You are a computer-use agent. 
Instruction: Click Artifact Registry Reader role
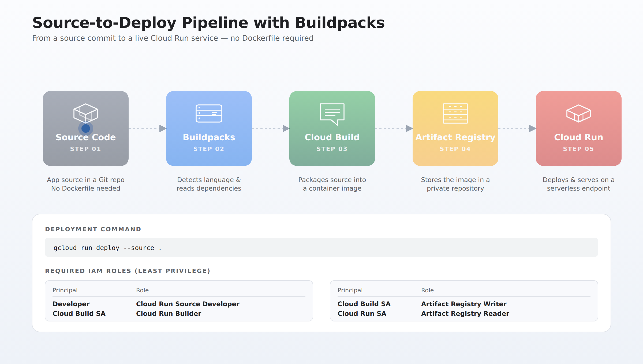tap(465, 314)
